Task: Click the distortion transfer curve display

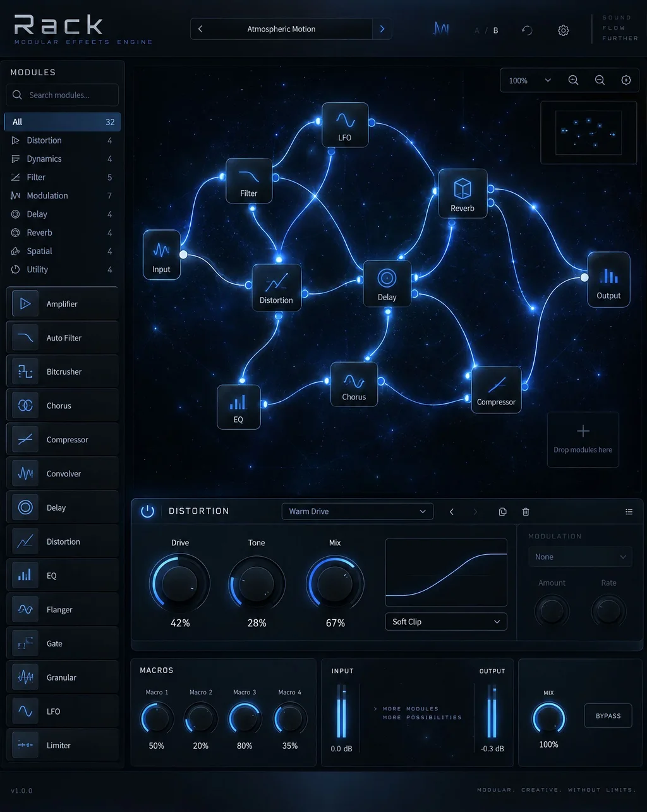Action: click(446, 573)
